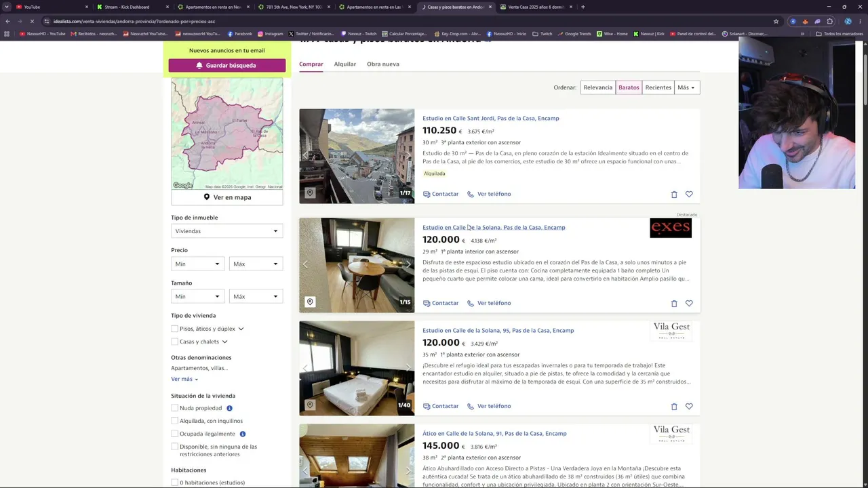Click the browser address bar URL
The image size is (868, 488).
[134, 21]
